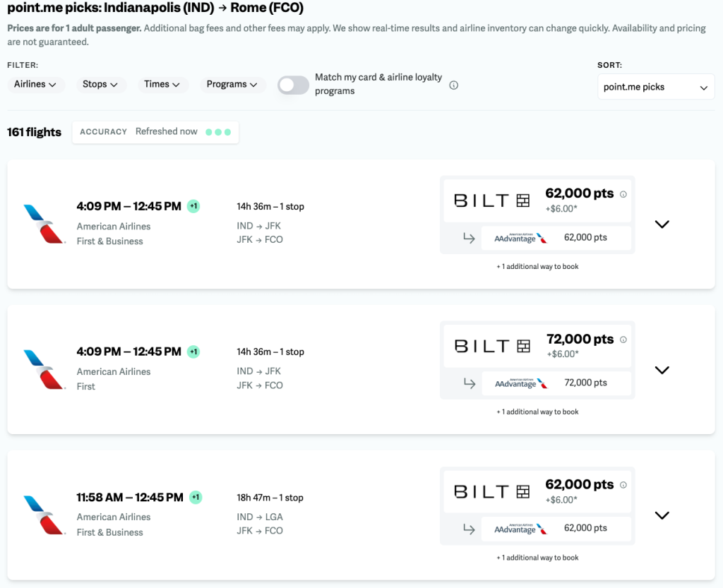Click the Refreshed now accuracy indicator

[155, 131]
